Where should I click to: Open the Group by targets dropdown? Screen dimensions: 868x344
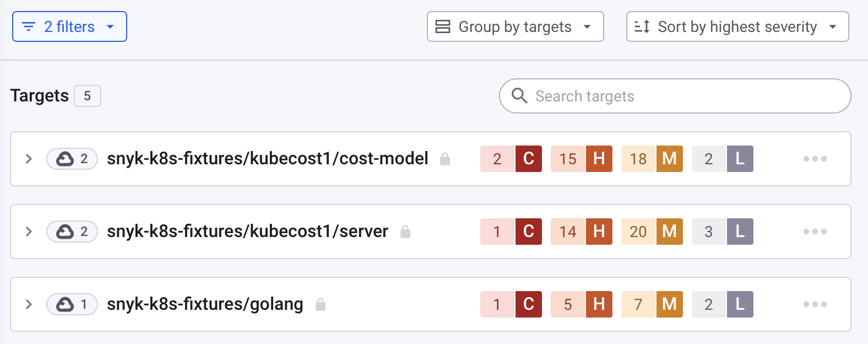coord(515,26)
